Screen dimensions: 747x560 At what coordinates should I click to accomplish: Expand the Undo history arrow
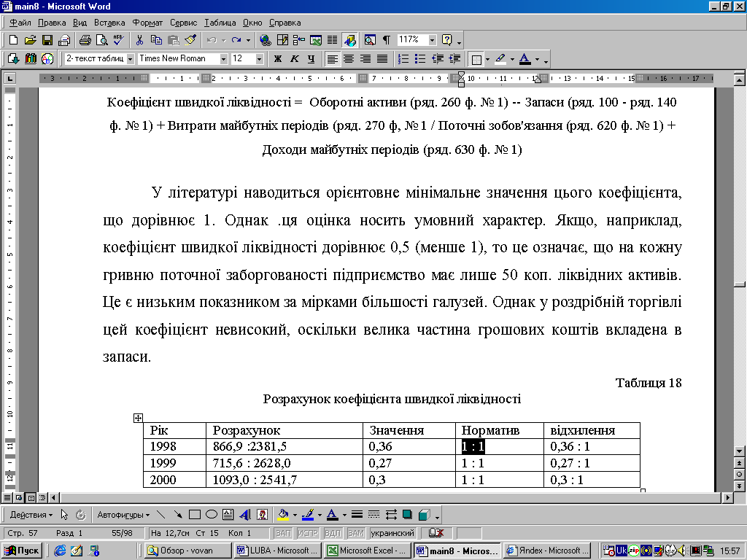[x=223, y=40]
